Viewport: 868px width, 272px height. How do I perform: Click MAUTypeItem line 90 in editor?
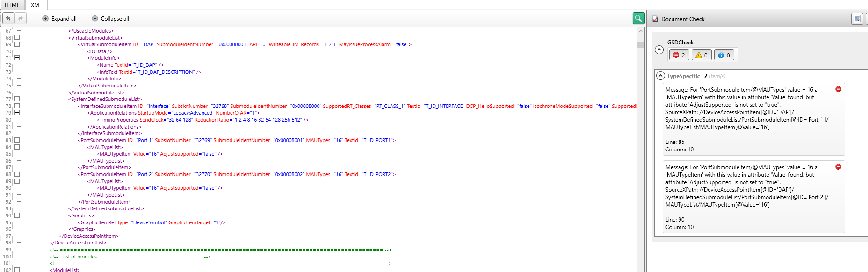click(159, 188)
